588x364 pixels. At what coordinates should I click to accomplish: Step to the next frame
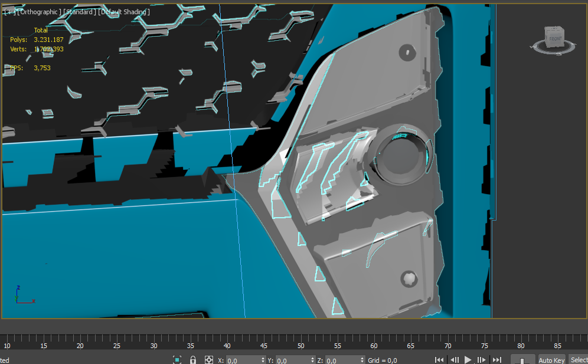[x=481, y=360]
